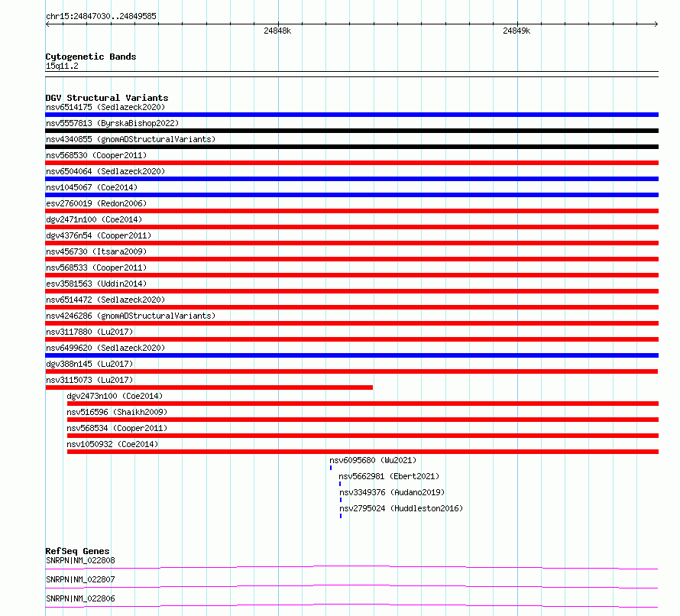
Task: Select SNRPN|NM_022807 gene label
Action: click(x=80, y=579)
